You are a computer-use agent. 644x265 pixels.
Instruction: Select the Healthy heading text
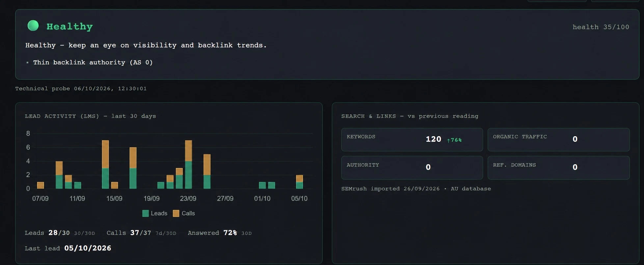click(x=69, y=26)
